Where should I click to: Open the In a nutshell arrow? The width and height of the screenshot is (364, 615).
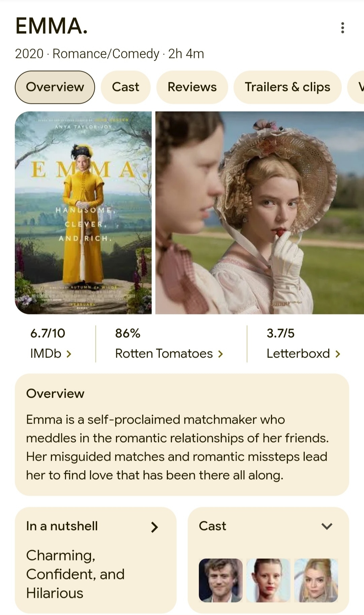[154, 527]
